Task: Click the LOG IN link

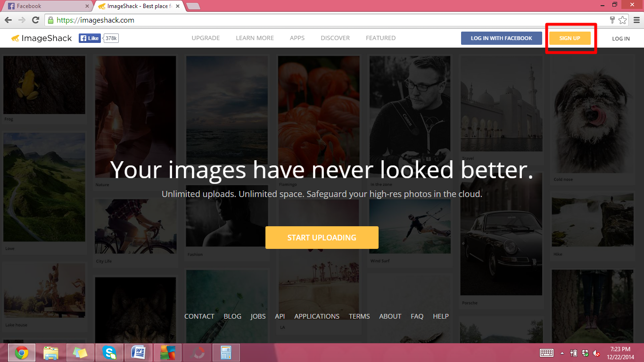Action: 620,39
